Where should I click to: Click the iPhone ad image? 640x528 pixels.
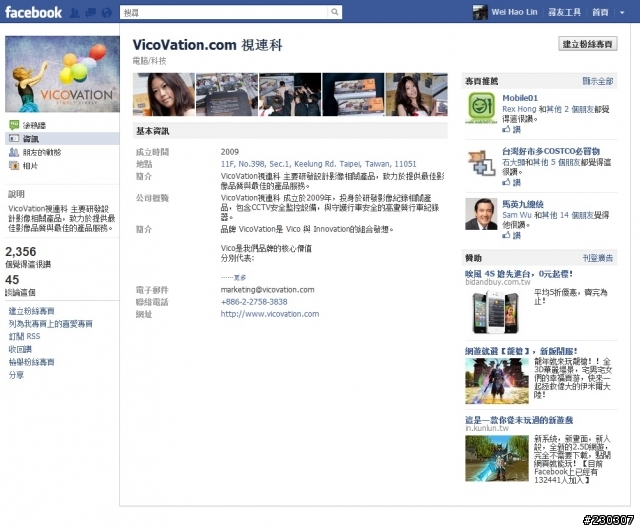click(496, 312)
